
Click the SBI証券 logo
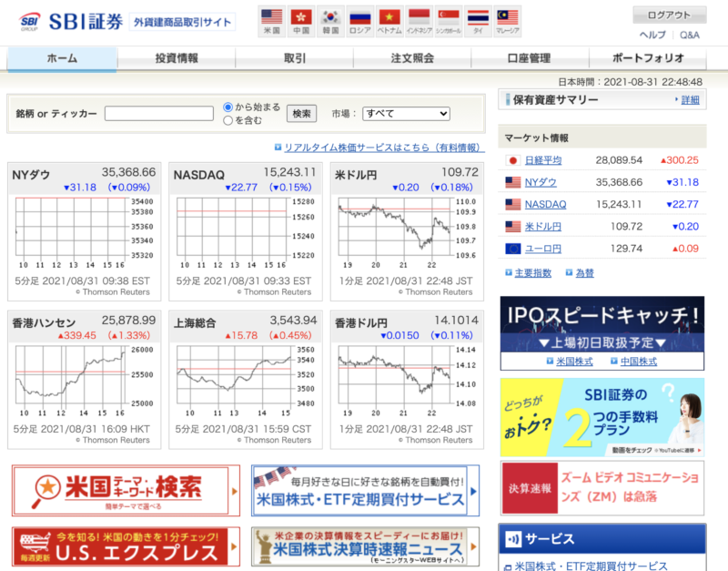[71, 21]
